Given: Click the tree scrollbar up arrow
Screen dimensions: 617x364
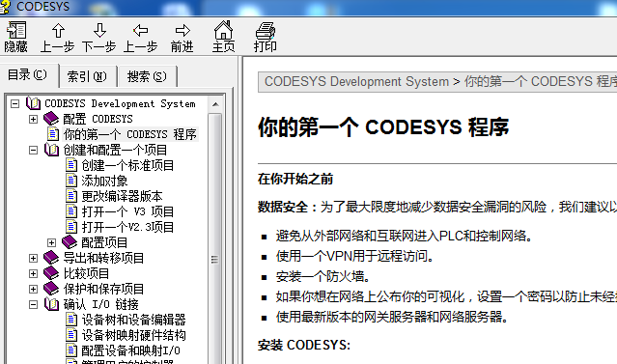Looking at the screenshot, I should coord(215,104).
